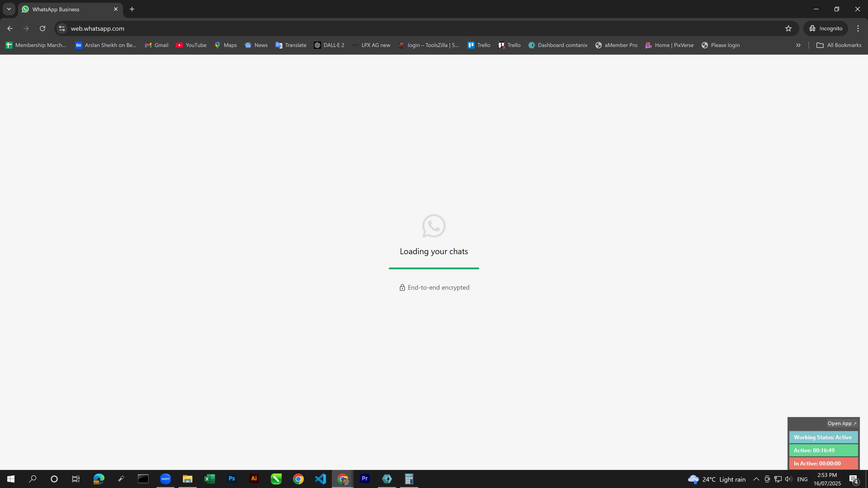Open clock and calendar 2:53 PM
This screenshot has width=868, height=488.
[827, 479]
